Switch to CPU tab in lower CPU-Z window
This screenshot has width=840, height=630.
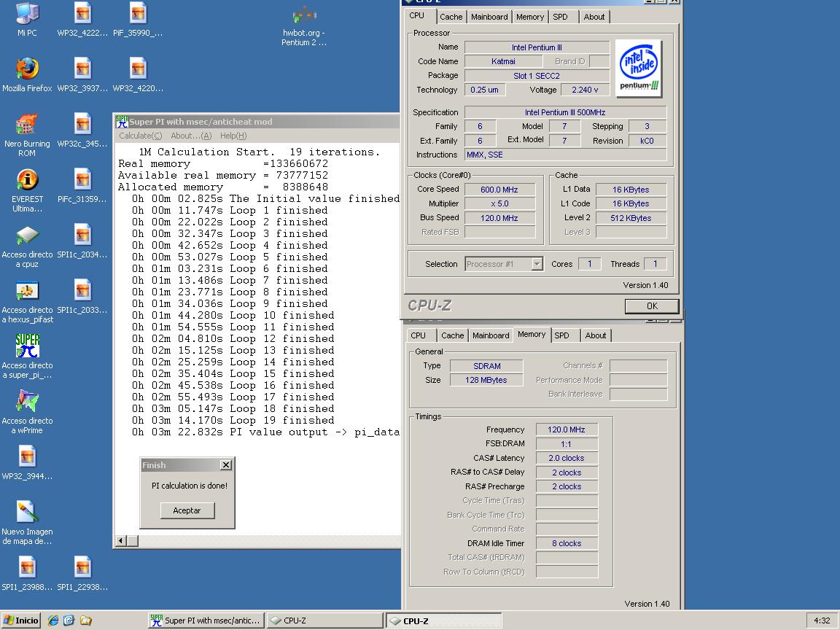419,335
